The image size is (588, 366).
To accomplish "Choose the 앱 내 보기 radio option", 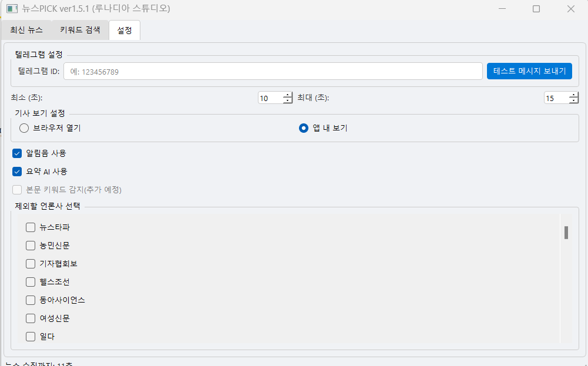I will click(304, 128).
